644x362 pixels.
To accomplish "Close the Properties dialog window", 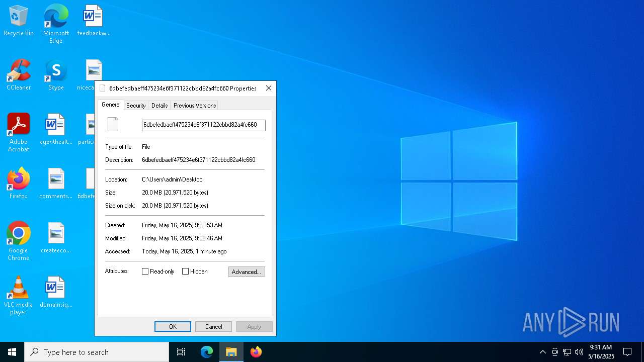I will (x=269, y=88).
